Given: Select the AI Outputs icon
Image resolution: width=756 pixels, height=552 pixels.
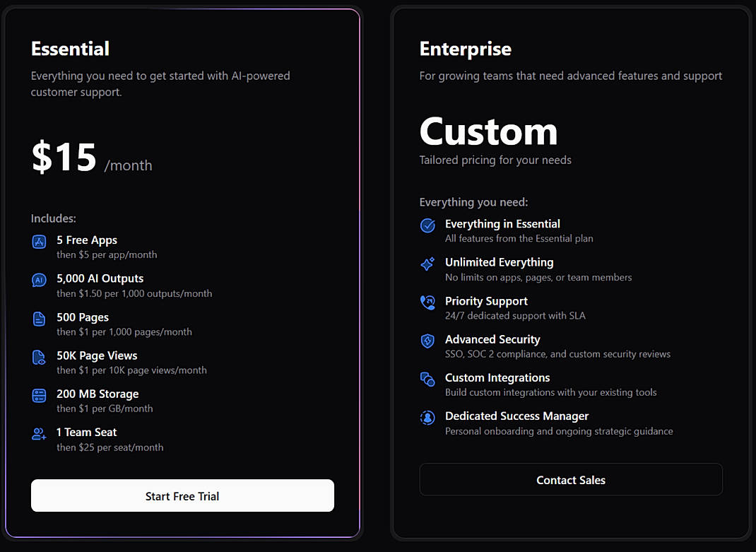Looking at the screenshot, I should pyautogui.click(x=38, y=280).
